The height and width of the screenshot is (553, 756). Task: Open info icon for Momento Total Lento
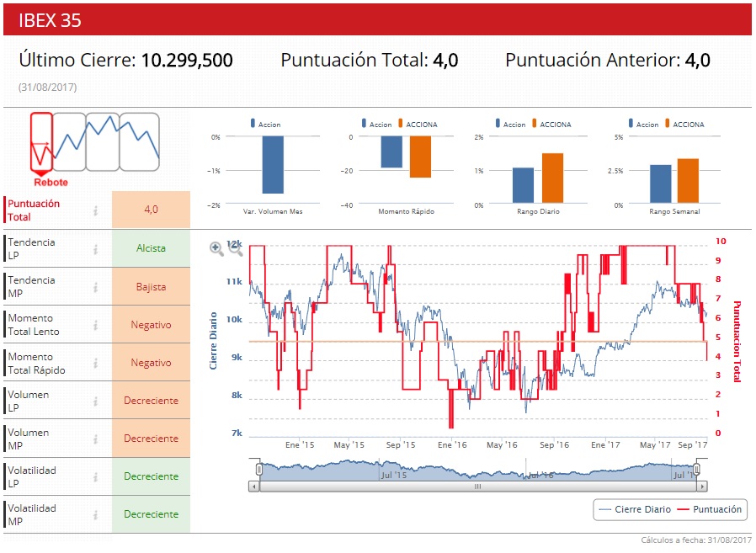click(95, 325)
